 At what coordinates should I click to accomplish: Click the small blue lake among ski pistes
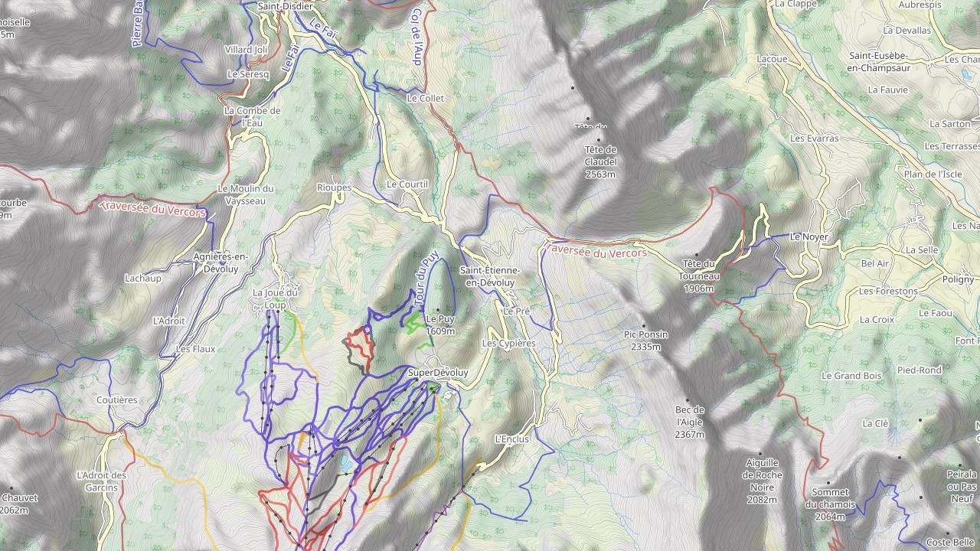click(x=347, y=463)
